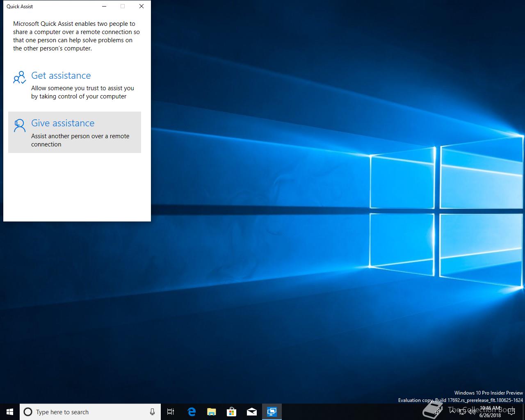Open the volume control tray icon
This screenshot has width=525, height=420.
(x=472, y=412)
